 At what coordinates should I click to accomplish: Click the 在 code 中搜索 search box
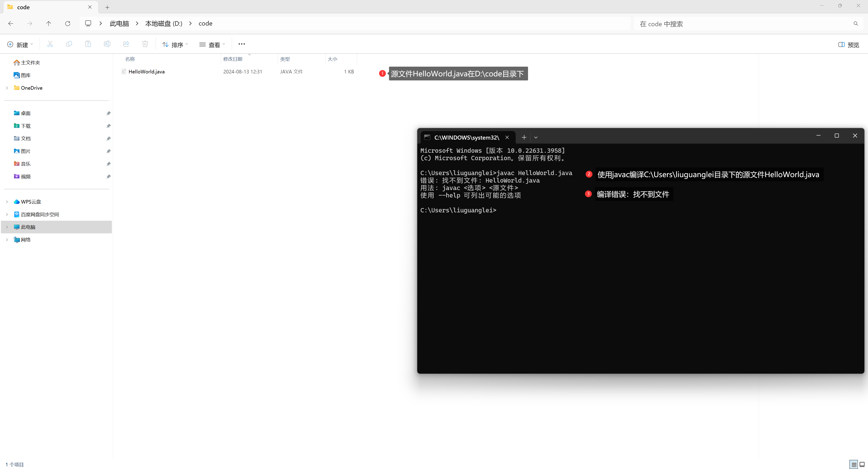(741, 24)
